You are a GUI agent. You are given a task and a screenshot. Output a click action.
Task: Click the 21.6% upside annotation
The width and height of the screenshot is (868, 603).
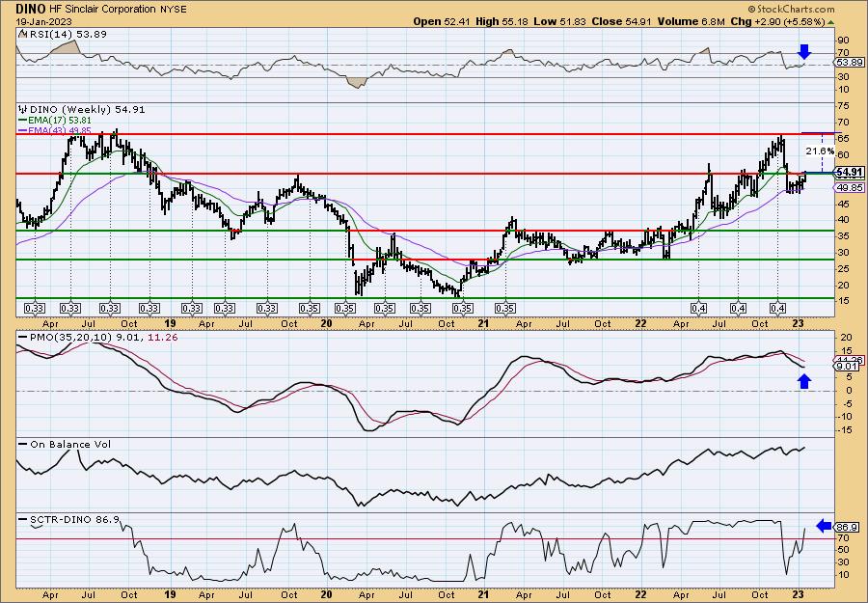[x=820, y=151]
